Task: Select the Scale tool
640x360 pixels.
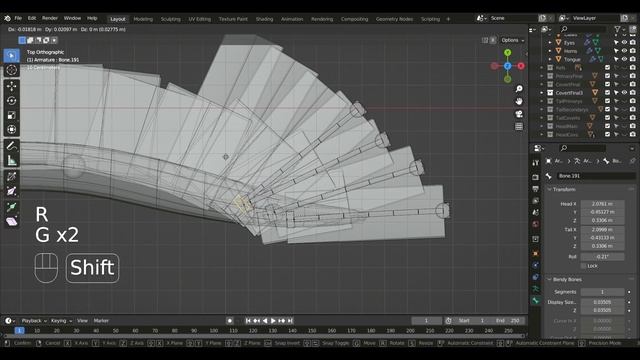Action: (11, 115)
